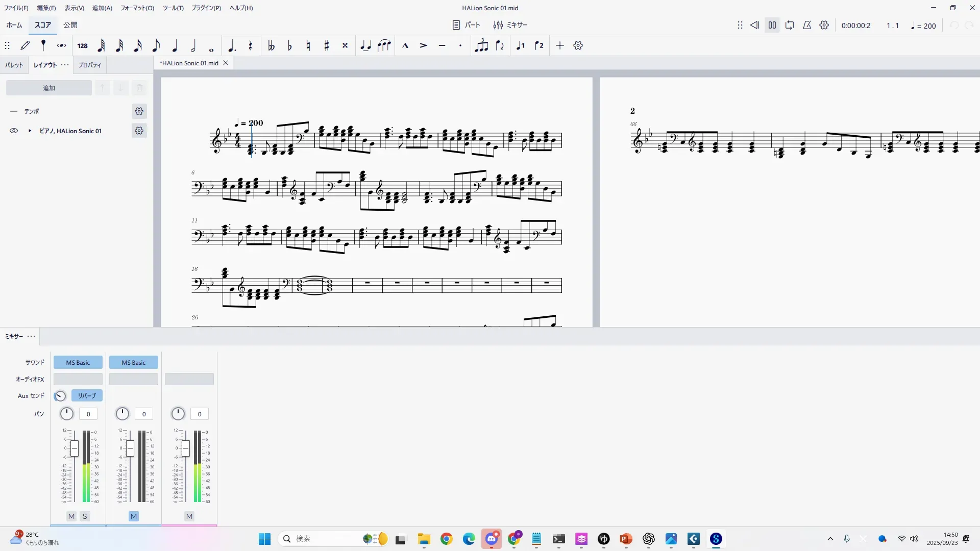Click the リバーブ aux send button
The width and height of the screenshot is (980, 551).
point(87,395)
